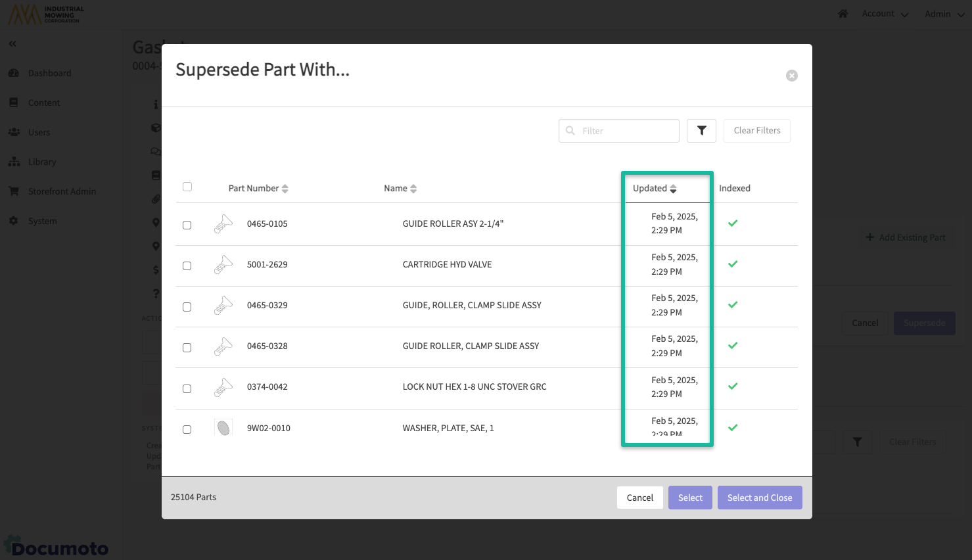Viewport: 972px width, 560px height.
Task: Open the Admin menu in top bar
Action: [944, 14]
